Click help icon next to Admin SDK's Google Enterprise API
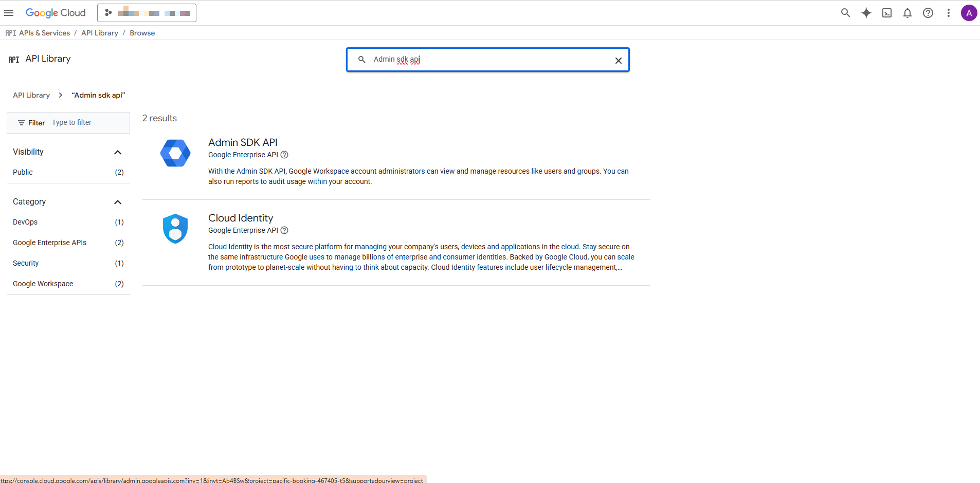980x483 pixels. 284,155
